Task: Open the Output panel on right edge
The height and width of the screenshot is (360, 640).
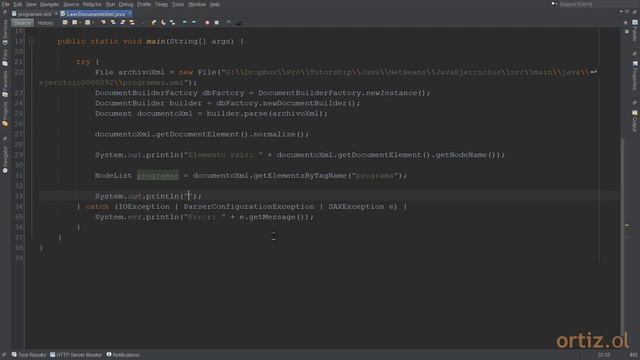Action: tap(635, 121)
